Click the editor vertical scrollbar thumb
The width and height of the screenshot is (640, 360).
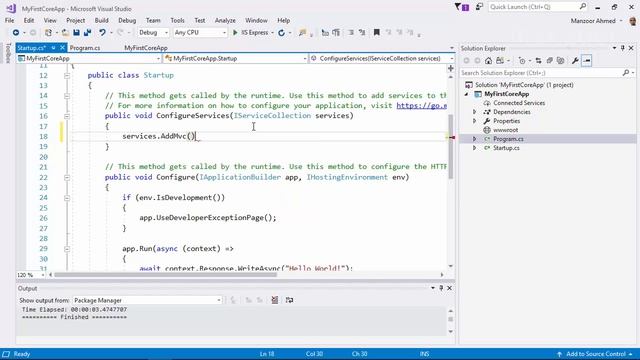pyautogui.click(x=451, y=147)
